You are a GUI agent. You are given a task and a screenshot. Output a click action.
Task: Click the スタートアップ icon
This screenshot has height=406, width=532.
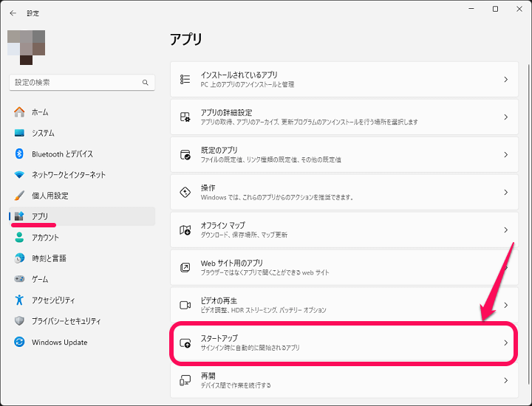(185, 343)
